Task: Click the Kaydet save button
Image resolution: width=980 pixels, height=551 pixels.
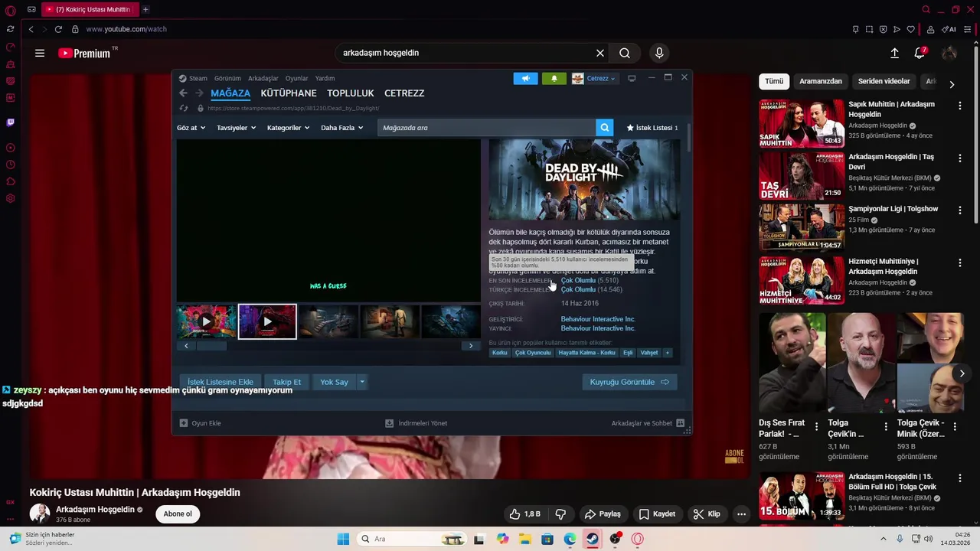Action: [657, 514]
